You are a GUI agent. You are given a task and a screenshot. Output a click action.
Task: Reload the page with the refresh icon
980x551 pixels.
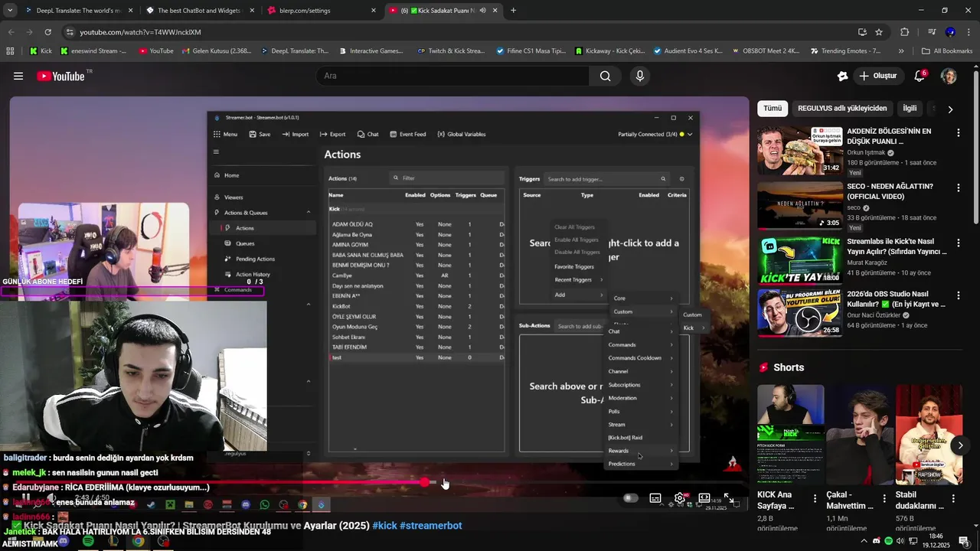(47, 32)
